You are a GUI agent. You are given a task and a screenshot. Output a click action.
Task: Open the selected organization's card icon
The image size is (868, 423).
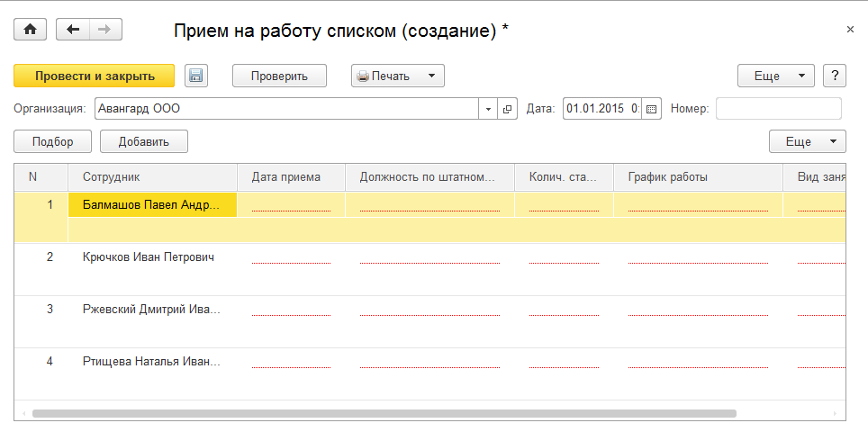507,109
